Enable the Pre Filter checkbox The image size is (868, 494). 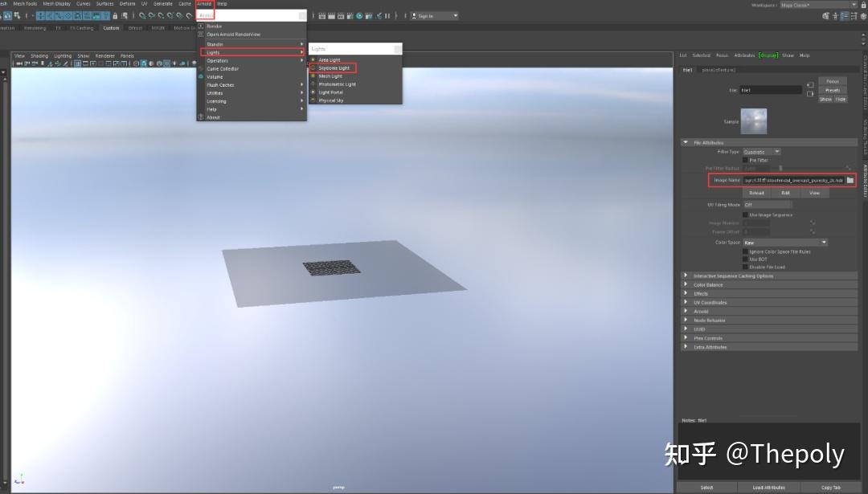coord(745,160)
